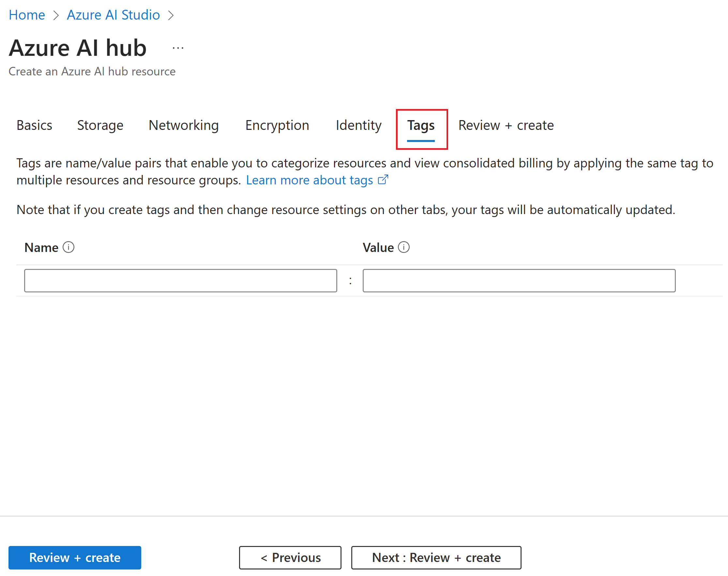728x576 pixels.
Task: Click the info icon next to Name
Action: pyautogui.click(x=69, y=247)
